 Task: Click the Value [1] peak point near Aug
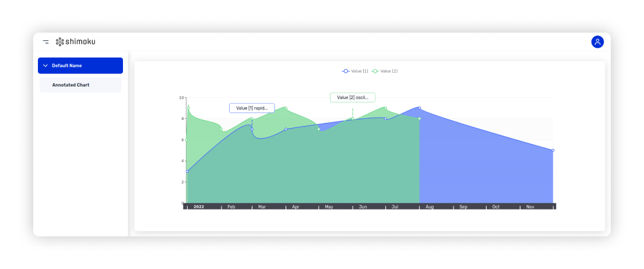tap(420, 108)
